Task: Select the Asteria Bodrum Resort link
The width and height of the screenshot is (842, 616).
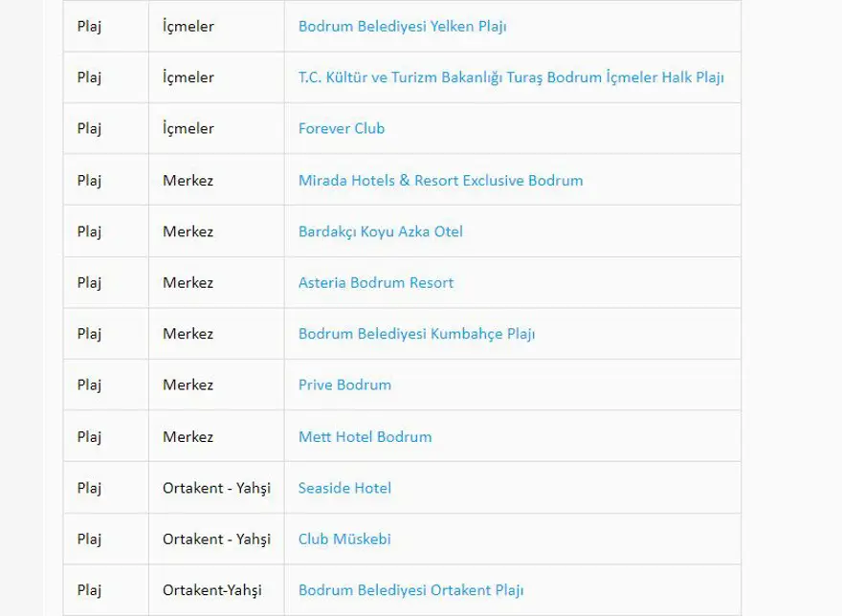Action: (x=376, y=283)
